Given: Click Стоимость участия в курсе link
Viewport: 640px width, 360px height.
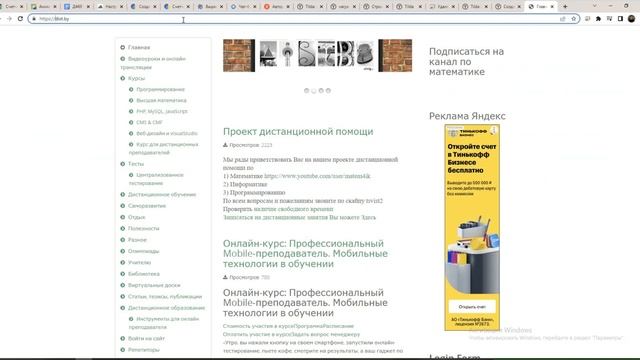Looking at the screenshot, I should pos(258,326).
